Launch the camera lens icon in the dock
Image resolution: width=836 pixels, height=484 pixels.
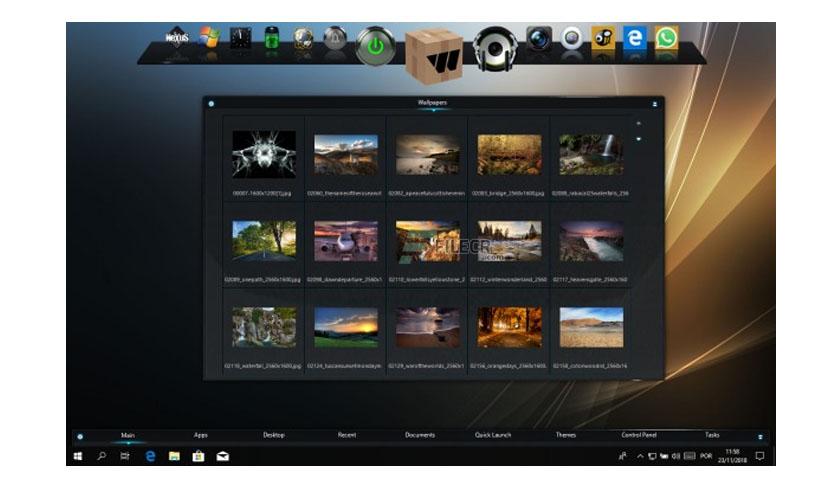[x=539, y=38]
